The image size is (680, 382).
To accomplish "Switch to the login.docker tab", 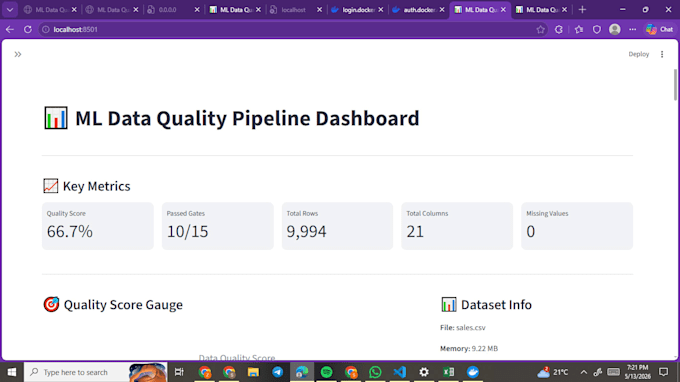I will (x=358, y=10).
